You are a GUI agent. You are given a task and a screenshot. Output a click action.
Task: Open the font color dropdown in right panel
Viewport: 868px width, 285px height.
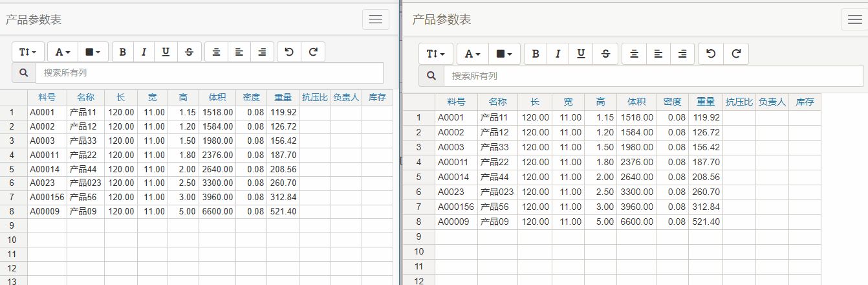(473, 54)
